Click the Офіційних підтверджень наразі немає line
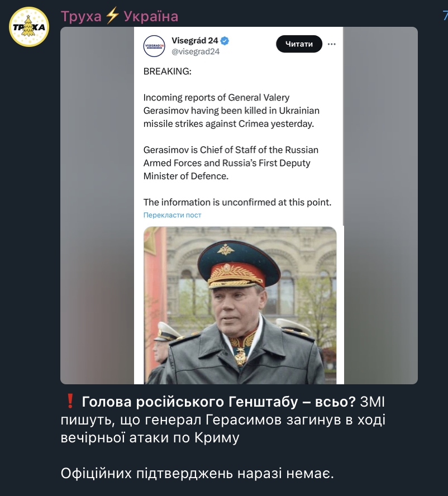This screenshot has height=496, width=448. 197,474
